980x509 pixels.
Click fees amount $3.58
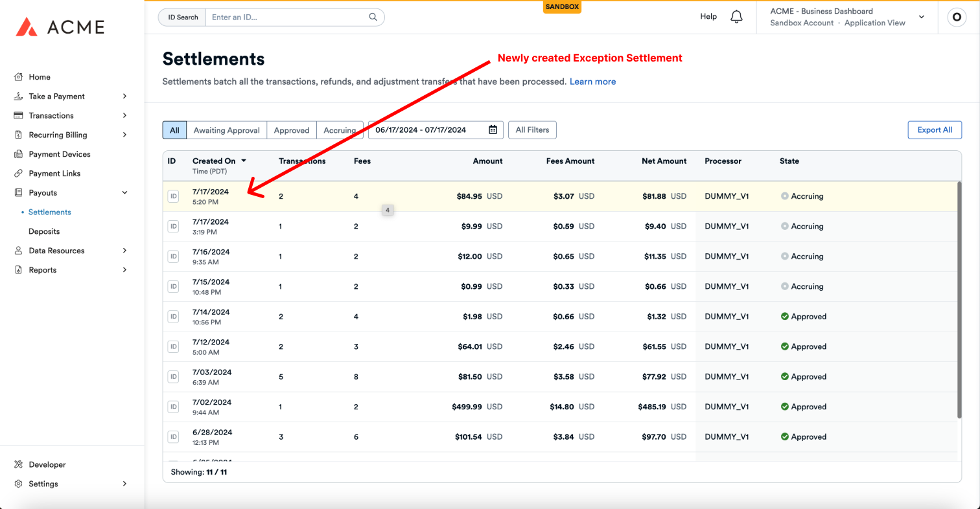pyautogui.click(x=563, y=377)
